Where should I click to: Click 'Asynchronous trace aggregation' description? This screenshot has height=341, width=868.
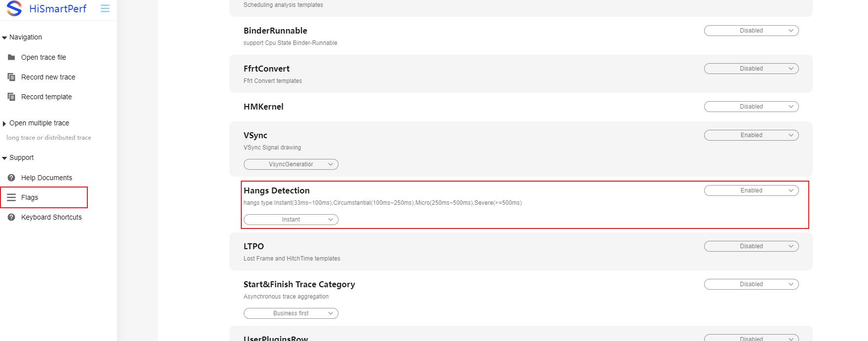point(286,297)
